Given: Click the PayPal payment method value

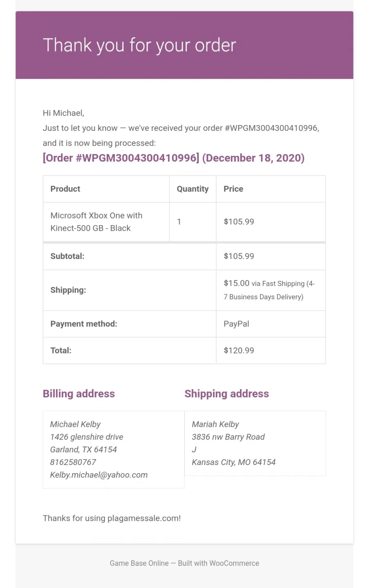Looking at the screenshot, I should (x=236, y=324).
